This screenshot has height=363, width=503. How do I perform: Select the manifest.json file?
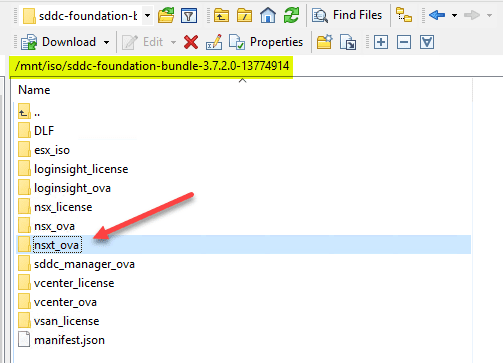click(61, 340)
